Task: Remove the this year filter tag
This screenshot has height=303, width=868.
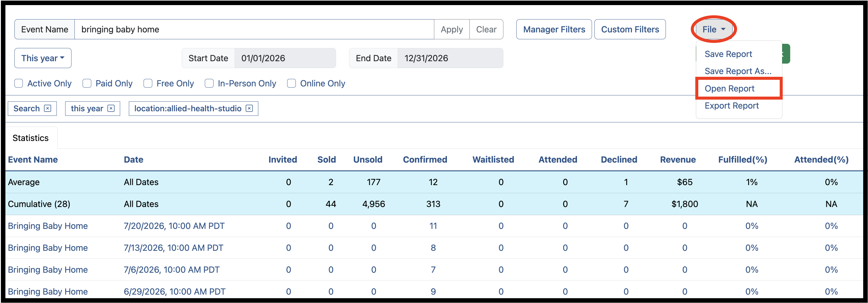Action: [x=111, y=108]
